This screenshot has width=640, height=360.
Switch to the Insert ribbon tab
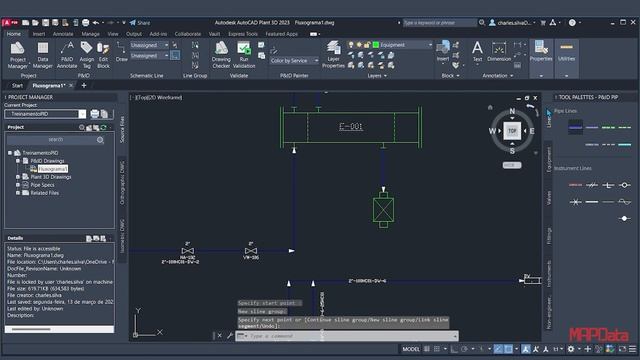[39, 34]
